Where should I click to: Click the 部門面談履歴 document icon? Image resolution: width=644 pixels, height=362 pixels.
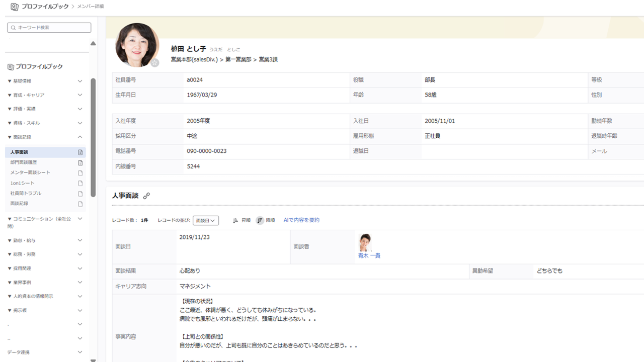pos(80,162)
